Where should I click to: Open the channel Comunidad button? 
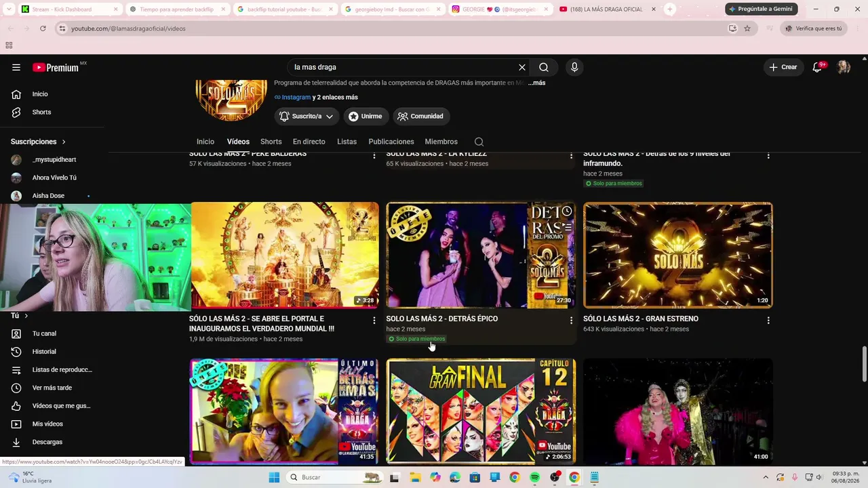click(x=421, y=116)
